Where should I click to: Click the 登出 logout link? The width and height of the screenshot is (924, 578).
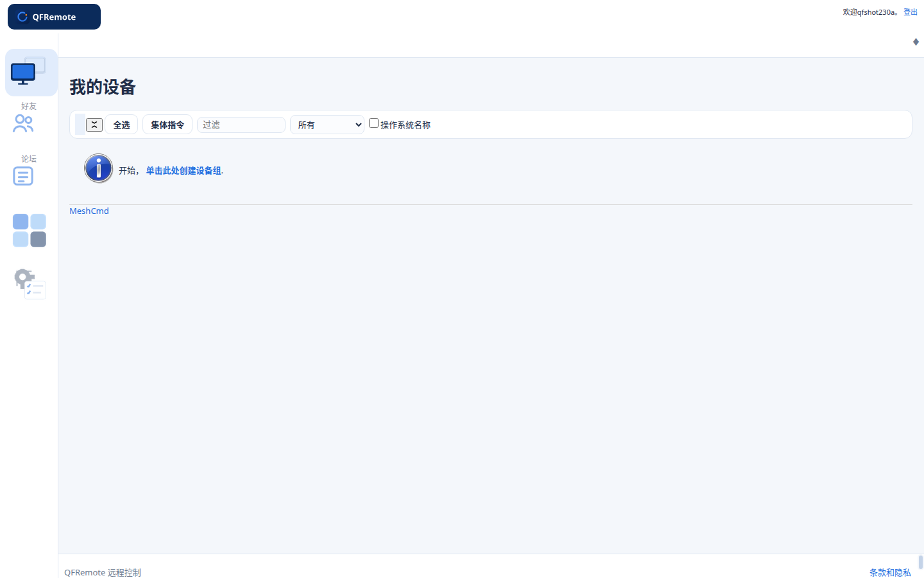coord(911,12)
